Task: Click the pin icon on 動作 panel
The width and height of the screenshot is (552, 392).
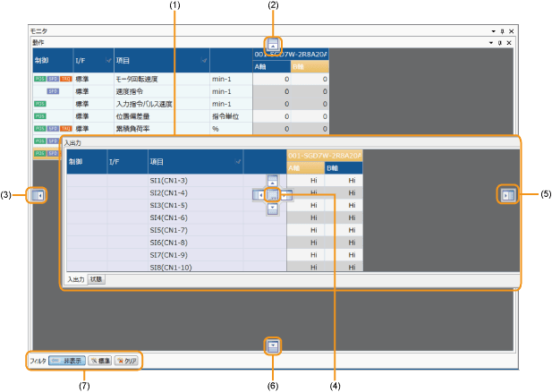Action: click(x=500, y=42)
